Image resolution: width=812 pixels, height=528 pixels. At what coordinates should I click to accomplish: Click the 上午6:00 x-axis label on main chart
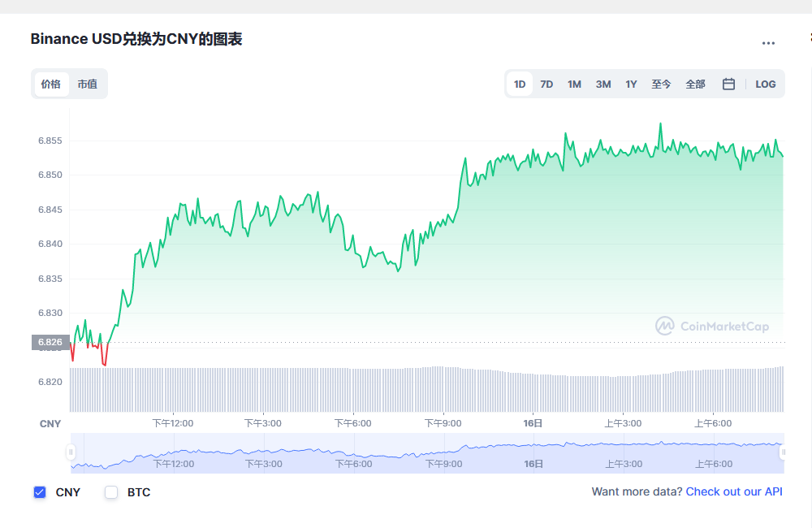coord(713,423)
